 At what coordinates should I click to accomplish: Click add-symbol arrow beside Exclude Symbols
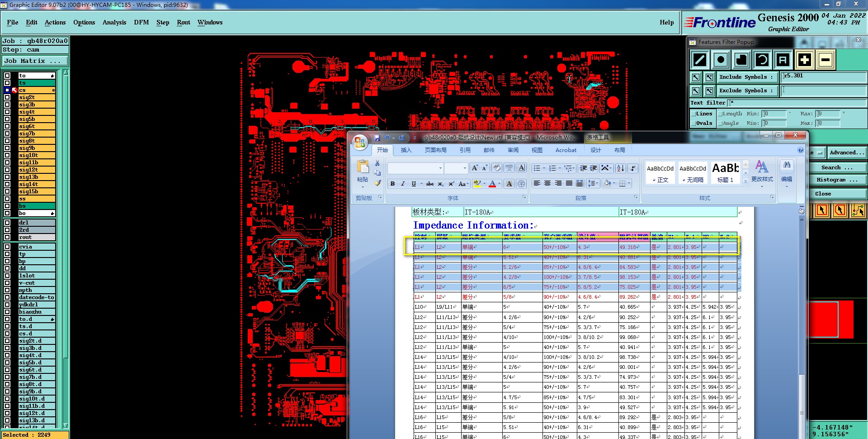(709, 91)
